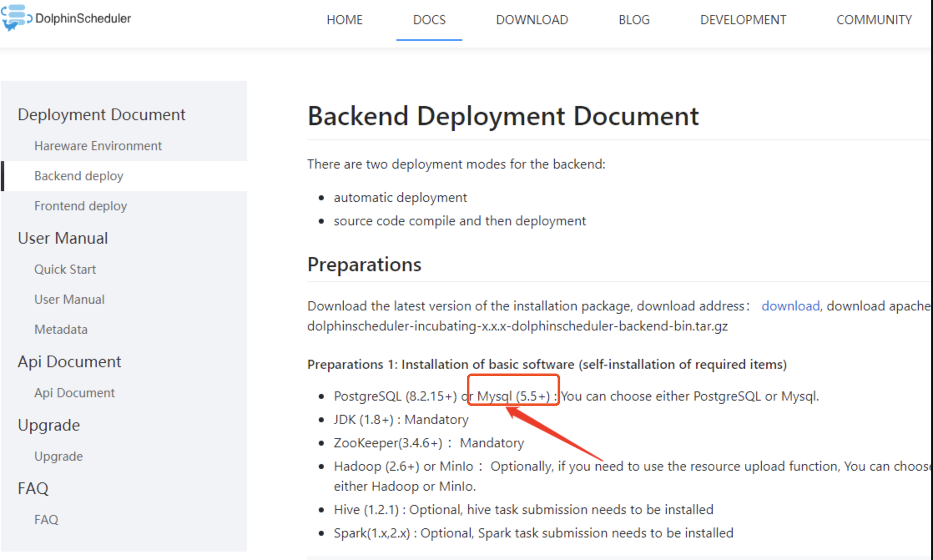This screenshot has width=933, height=560.
Task: Select the DOCS navigation tab
Action: point(429,20)
